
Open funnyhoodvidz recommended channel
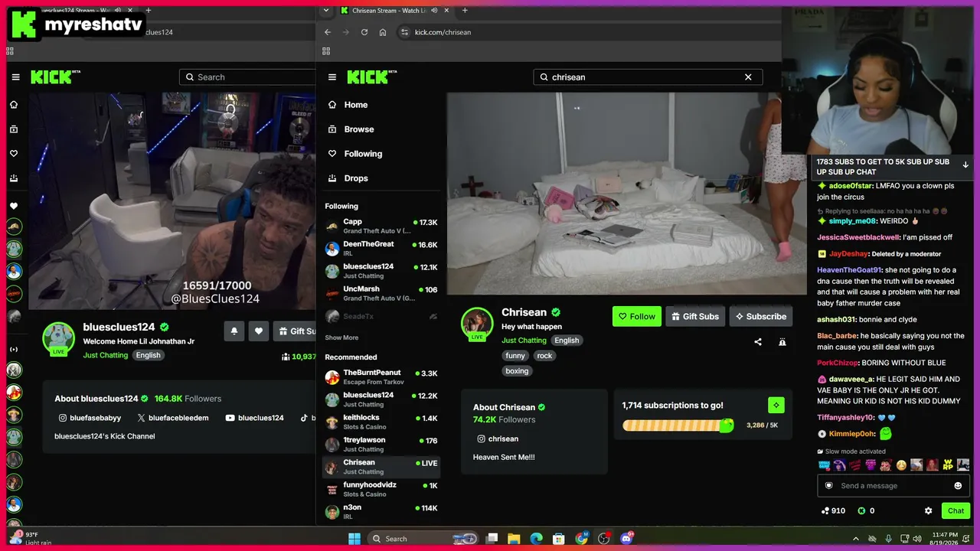click(x=381, y=489)
